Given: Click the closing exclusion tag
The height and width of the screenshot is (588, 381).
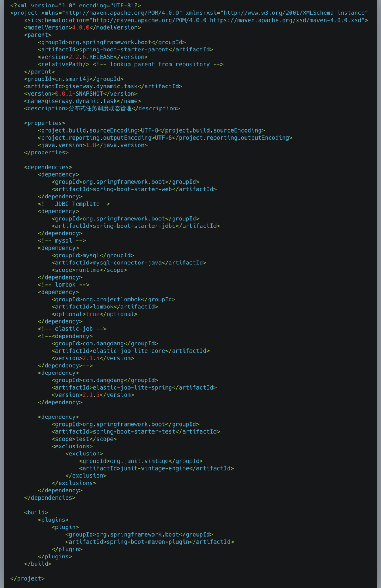Looking at the screenshot, I should (86, 476).
